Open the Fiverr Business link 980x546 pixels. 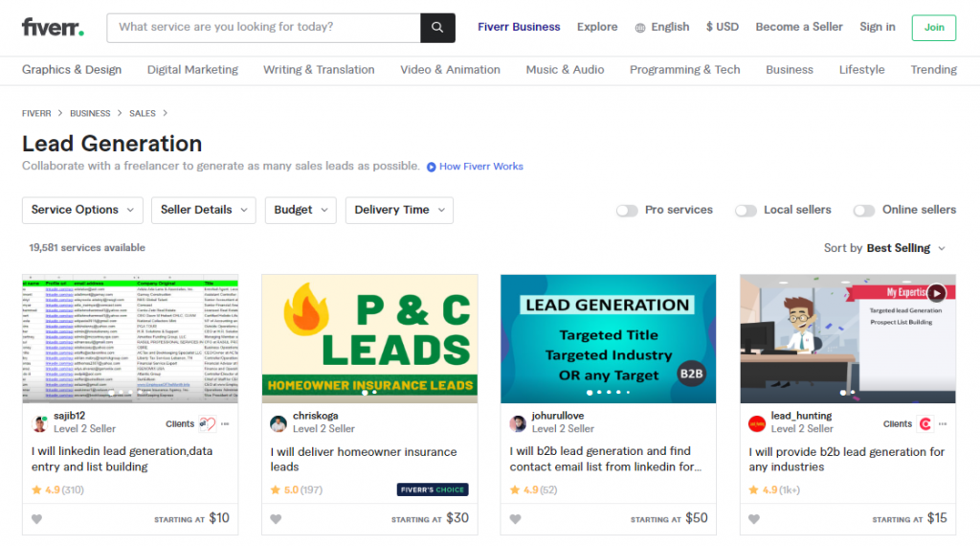519,27
